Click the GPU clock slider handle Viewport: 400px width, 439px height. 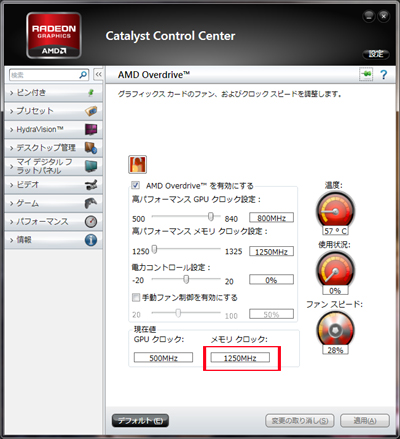click(x=211, y=217)
